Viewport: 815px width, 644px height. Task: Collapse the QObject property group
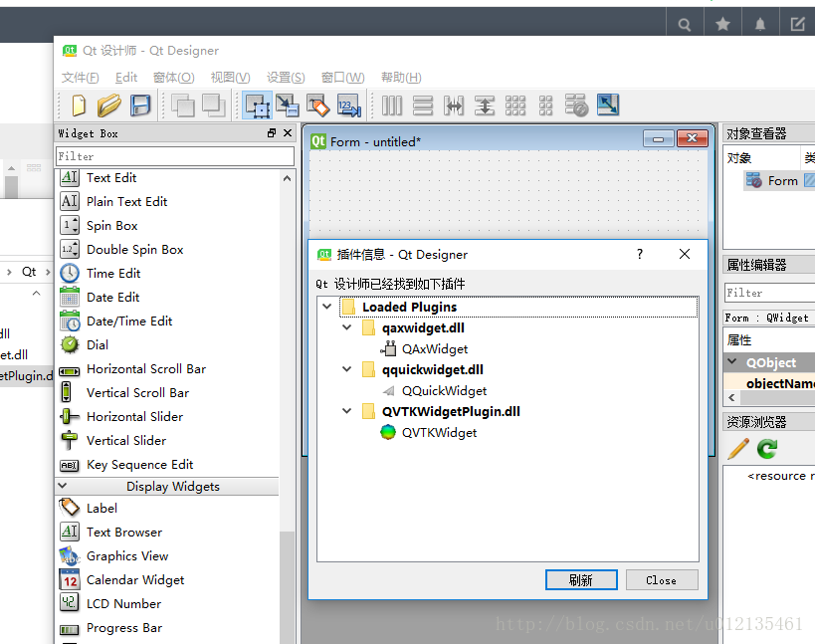coord(732,361)
